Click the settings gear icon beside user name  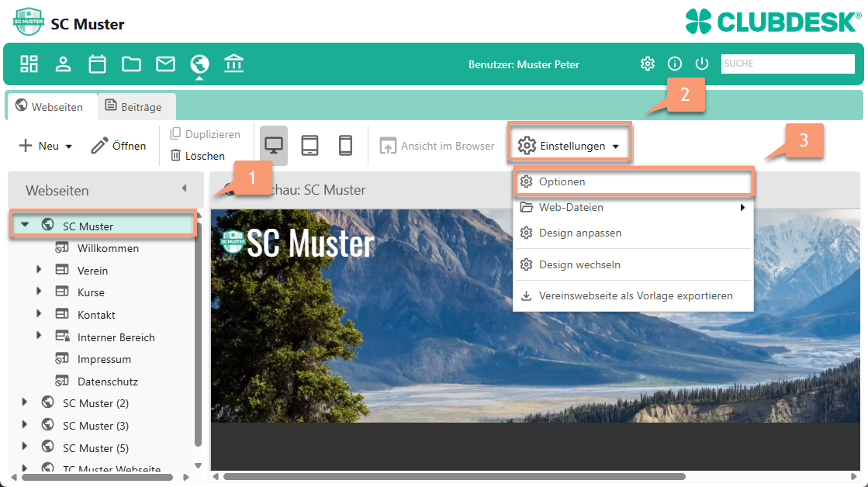(647, 64)
